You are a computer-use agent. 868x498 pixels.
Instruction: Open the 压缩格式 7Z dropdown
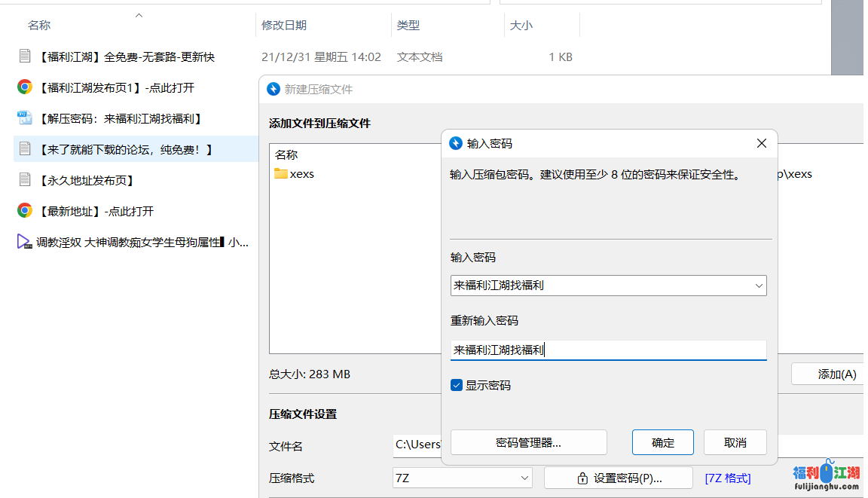point(524,478)
